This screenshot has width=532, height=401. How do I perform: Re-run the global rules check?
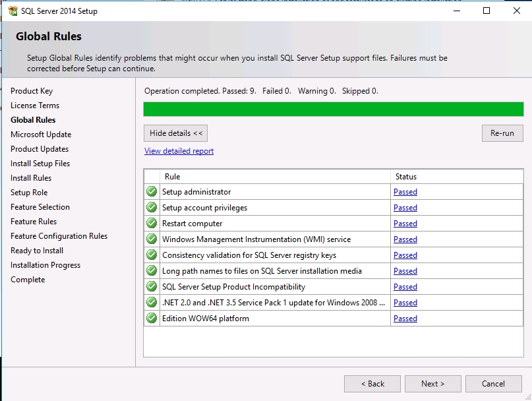point(502,133)
